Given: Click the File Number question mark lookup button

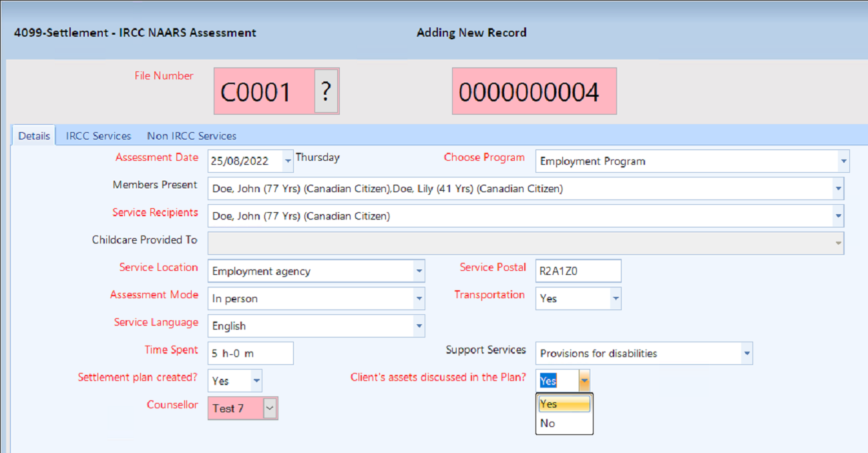Looking at the screenshot, I should (326, 91).
